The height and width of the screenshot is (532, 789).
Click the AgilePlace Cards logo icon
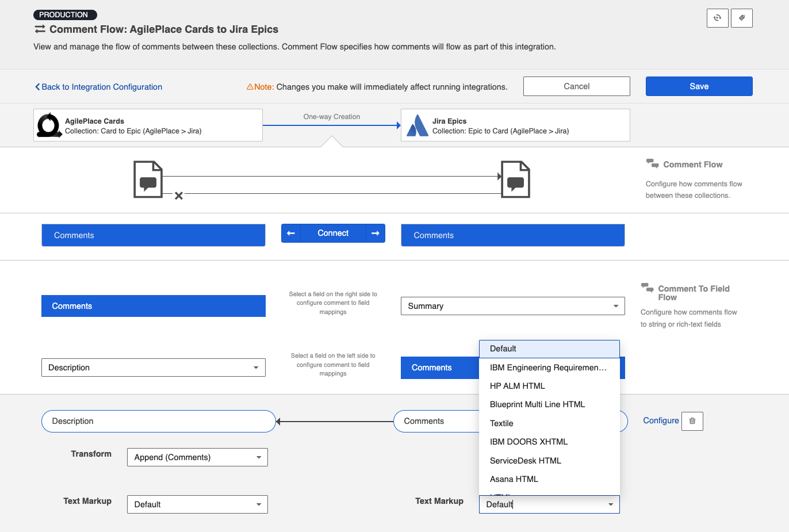49,125
